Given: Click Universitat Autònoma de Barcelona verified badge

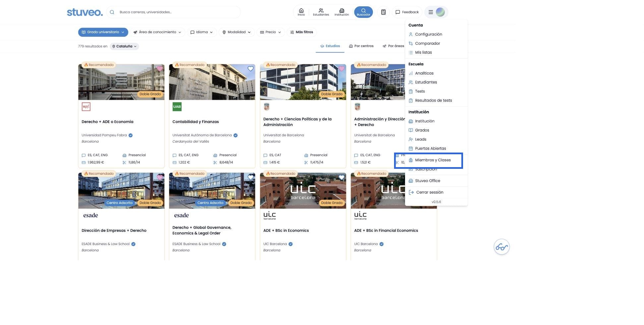Looking at the screenshot, I should pos(235,135).
